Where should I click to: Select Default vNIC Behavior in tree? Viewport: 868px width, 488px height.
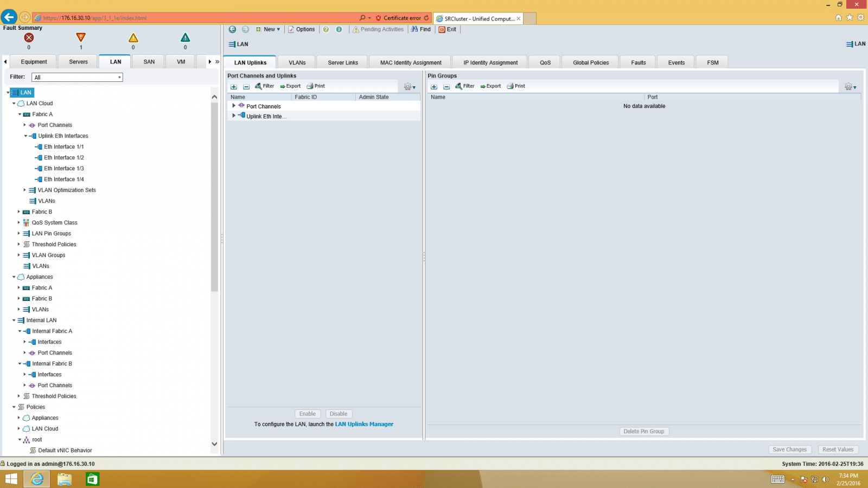click(x=65, y=451)
